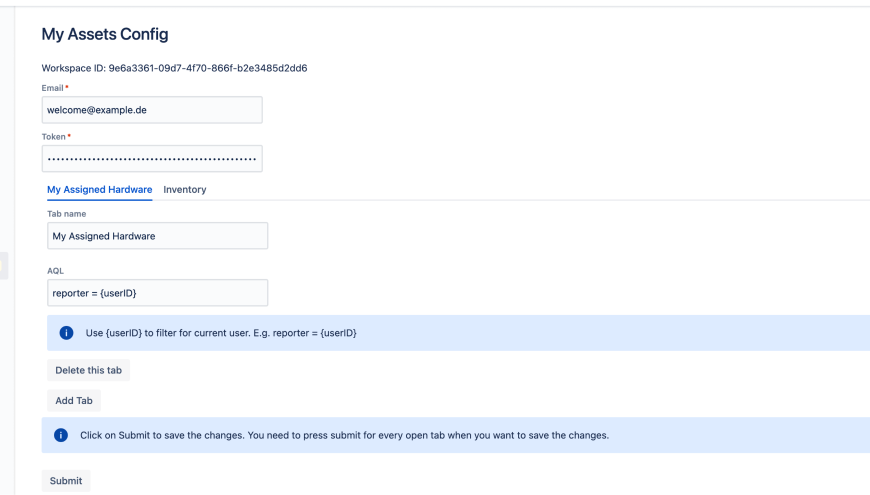Click the info icon beside the Submit notice

pos(61,435)
